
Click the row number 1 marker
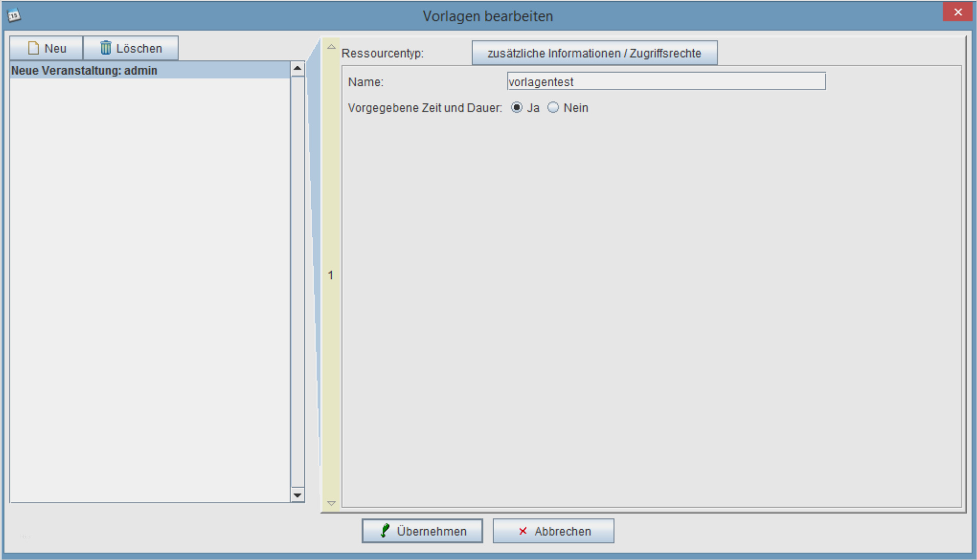pyautogui.click(x=331, y=275)
